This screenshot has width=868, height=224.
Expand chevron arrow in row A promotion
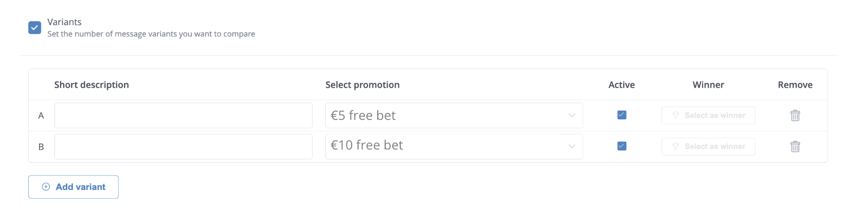click(x=572, y=115)
